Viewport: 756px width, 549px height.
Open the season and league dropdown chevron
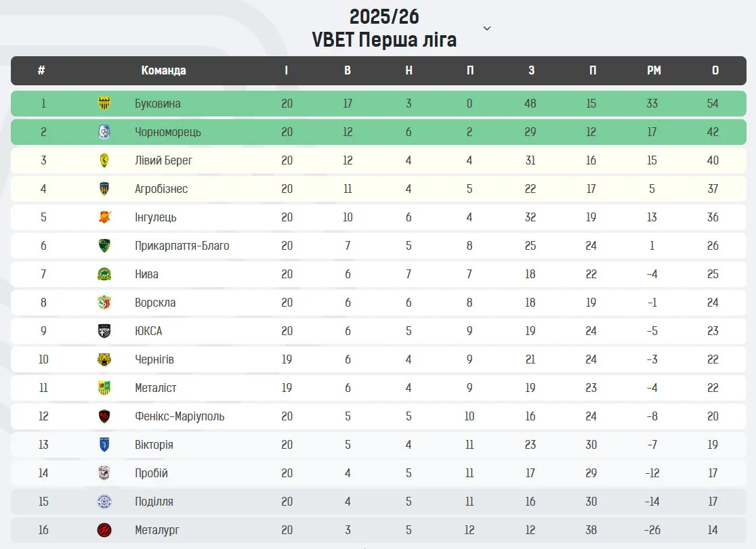(487, 28)
